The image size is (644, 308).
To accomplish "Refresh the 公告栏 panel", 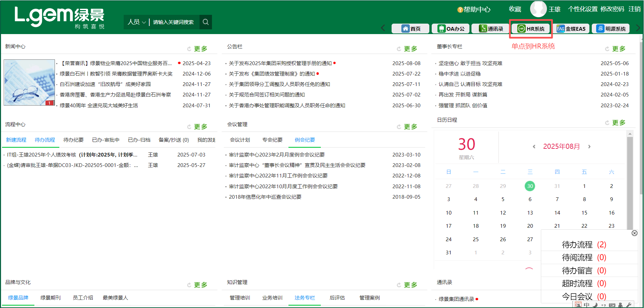I will click(399, 48).
